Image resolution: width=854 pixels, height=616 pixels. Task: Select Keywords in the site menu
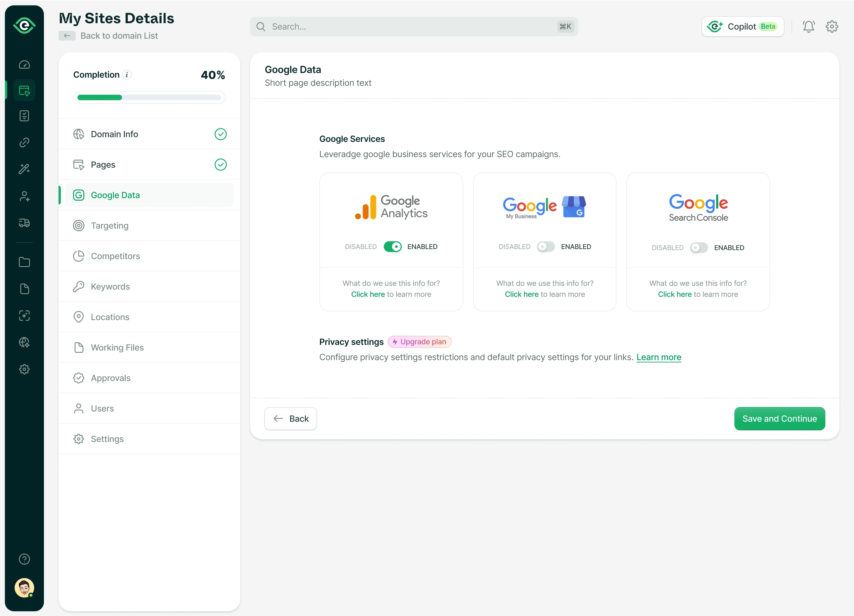pyautogui.click(x=110, y=287)
